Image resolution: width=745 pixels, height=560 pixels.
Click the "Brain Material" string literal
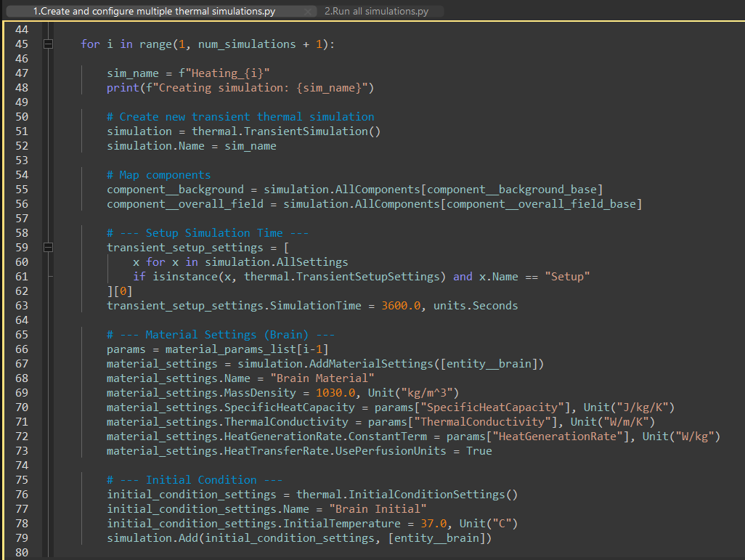pos(322,378)
